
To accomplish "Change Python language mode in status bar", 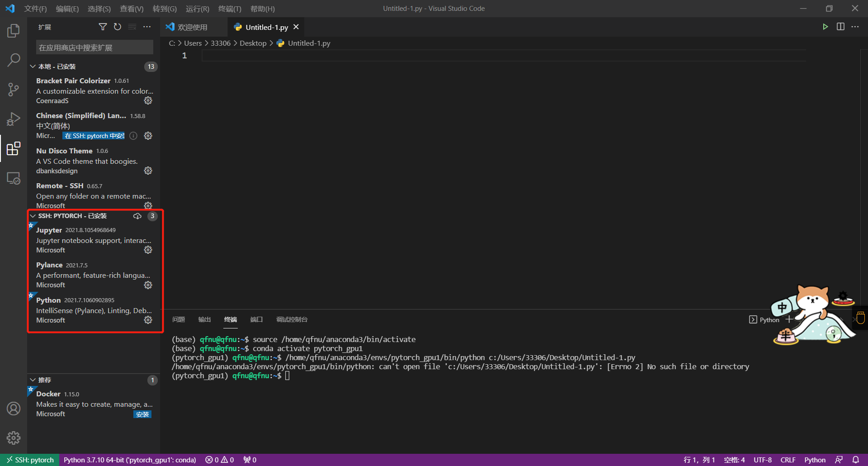I will pos(815,460).
